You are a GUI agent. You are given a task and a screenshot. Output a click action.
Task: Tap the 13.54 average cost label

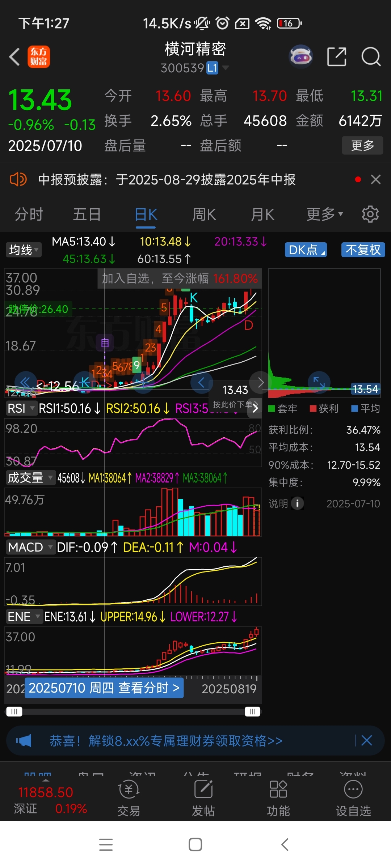click(x=365, y=389)
